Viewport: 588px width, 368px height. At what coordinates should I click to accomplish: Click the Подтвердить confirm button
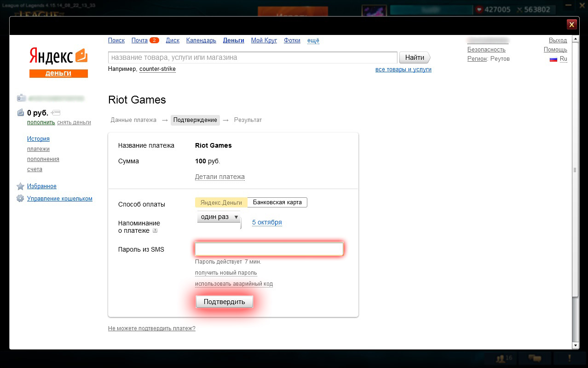tap(224, 302)
